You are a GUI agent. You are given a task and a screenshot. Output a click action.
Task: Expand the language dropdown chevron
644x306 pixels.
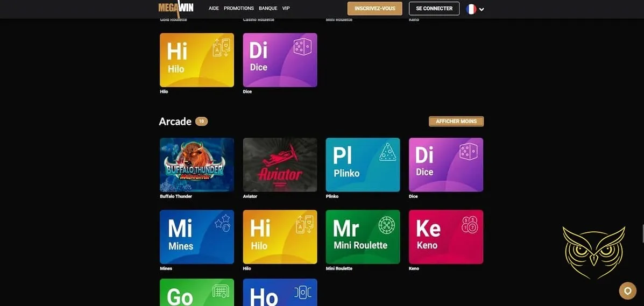(482, 9)
